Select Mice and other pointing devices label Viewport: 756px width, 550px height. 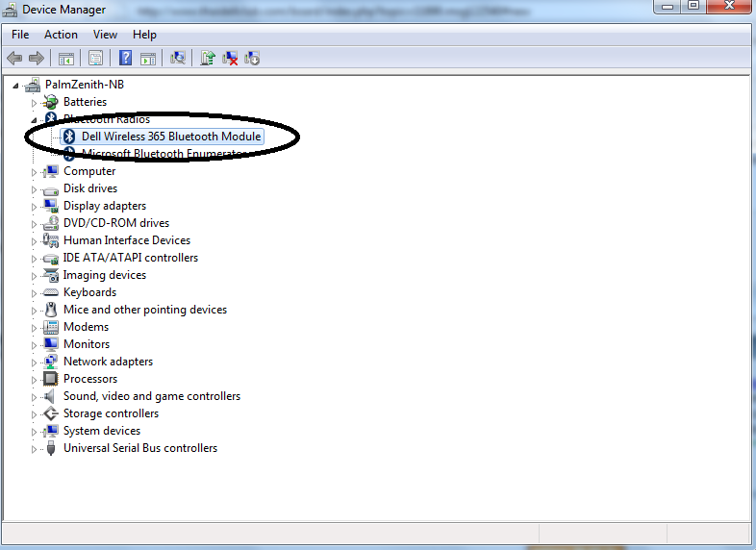pyautogui.click(x=145, y=310)
